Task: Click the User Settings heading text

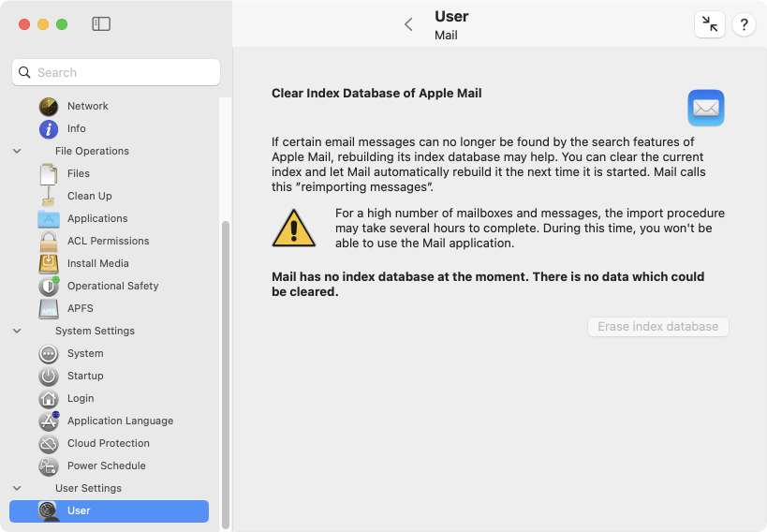Action: 88,488
